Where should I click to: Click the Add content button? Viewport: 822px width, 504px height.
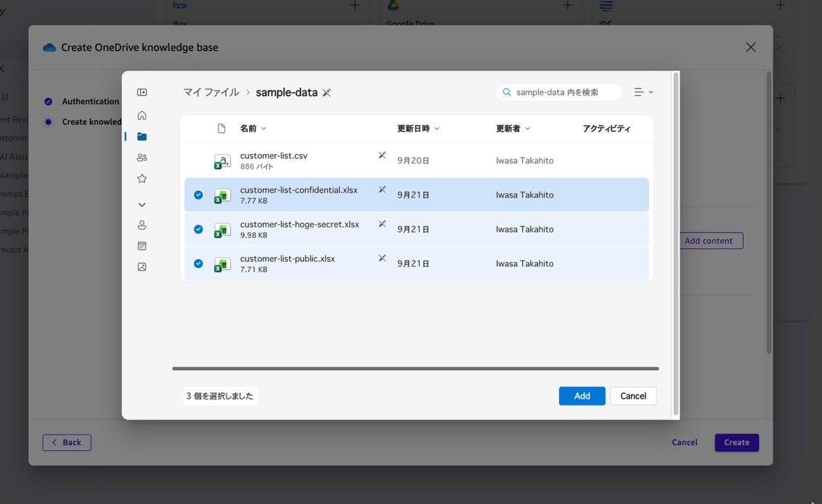(712, 240)
